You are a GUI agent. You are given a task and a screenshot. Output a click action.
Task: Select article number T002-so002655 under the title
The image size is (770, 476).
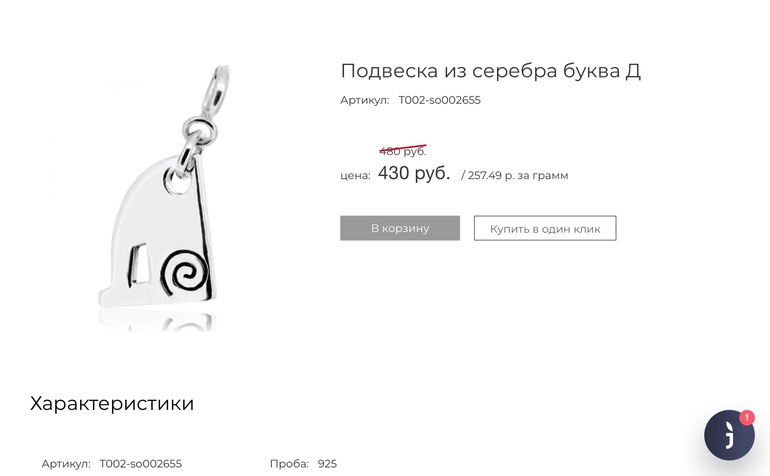(x=440, y=100)
